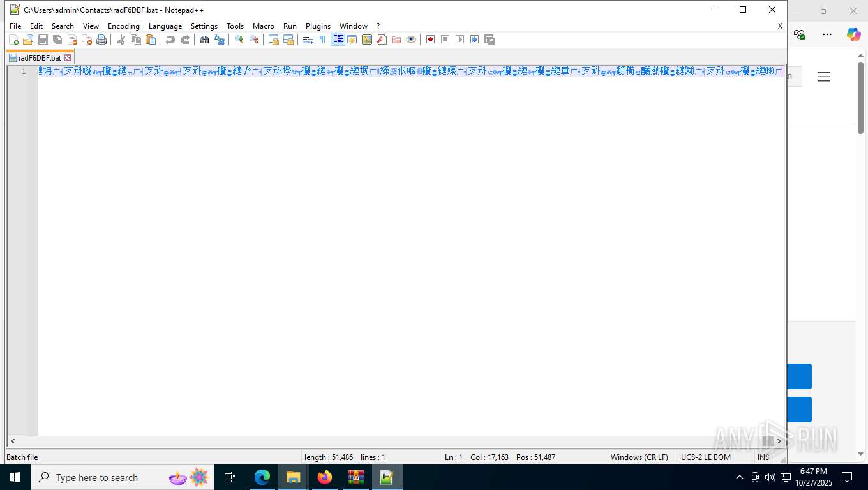This screenshot has height=490, width=868.
Task: Open the View menu
Action: click(x=91, y=26)
